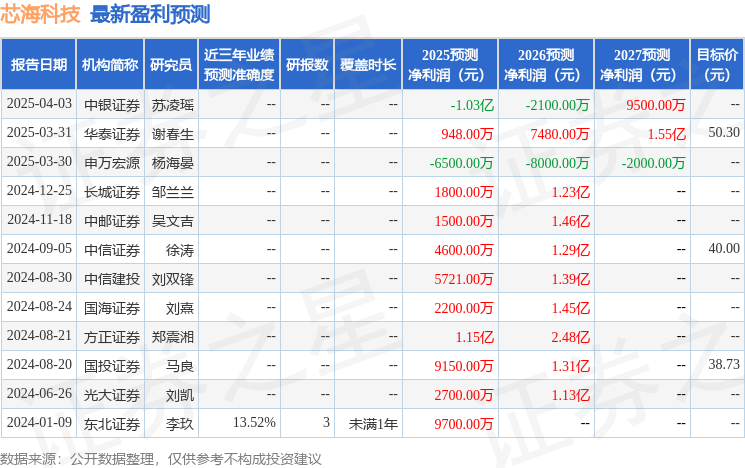
Task: Click 近三年业绩预测准确度 column header
Action: pyautogui.click(x=238, y=65)
